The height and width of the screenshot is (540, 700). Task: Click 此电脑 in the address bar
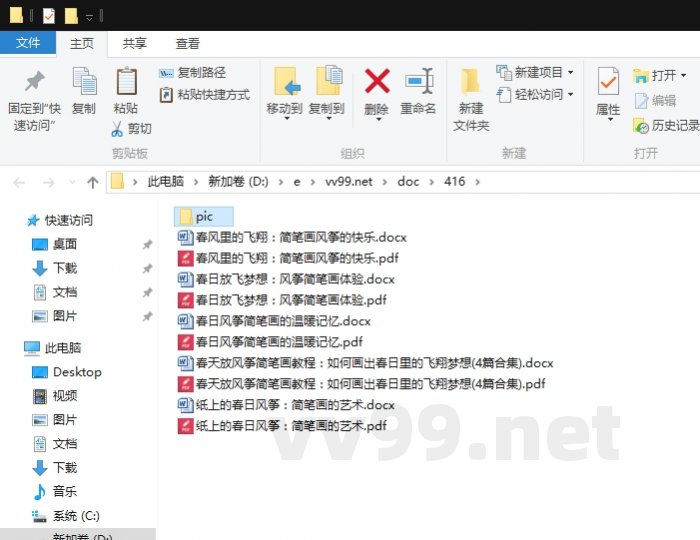click(166, 182)
